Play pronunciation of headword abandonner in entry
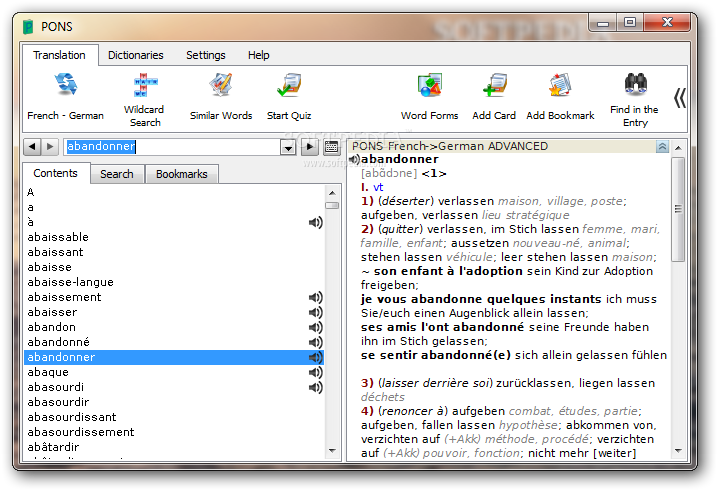Screen dimensions: 718x491 click(x=354, y=159)
